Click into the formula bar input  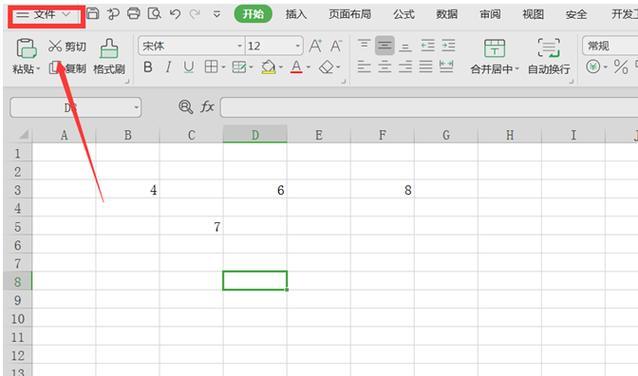429,107
